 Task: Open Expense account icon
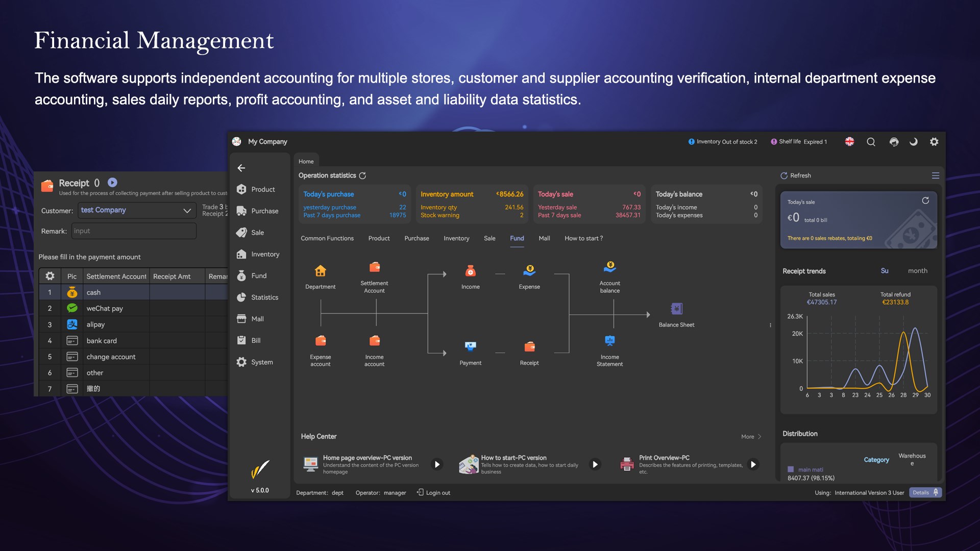tap(321, 341)
